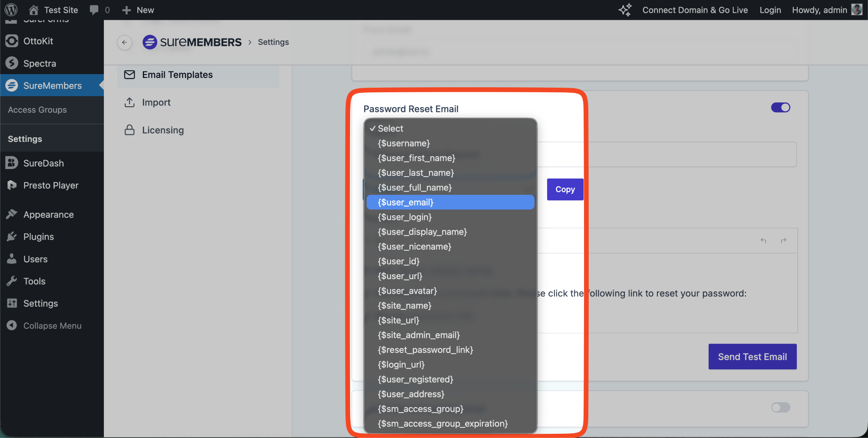Image resolution: width=868 pixels, height=438 pixels.
Task: Click the redo arrow in editor toolbar
Action: point(784,241)
